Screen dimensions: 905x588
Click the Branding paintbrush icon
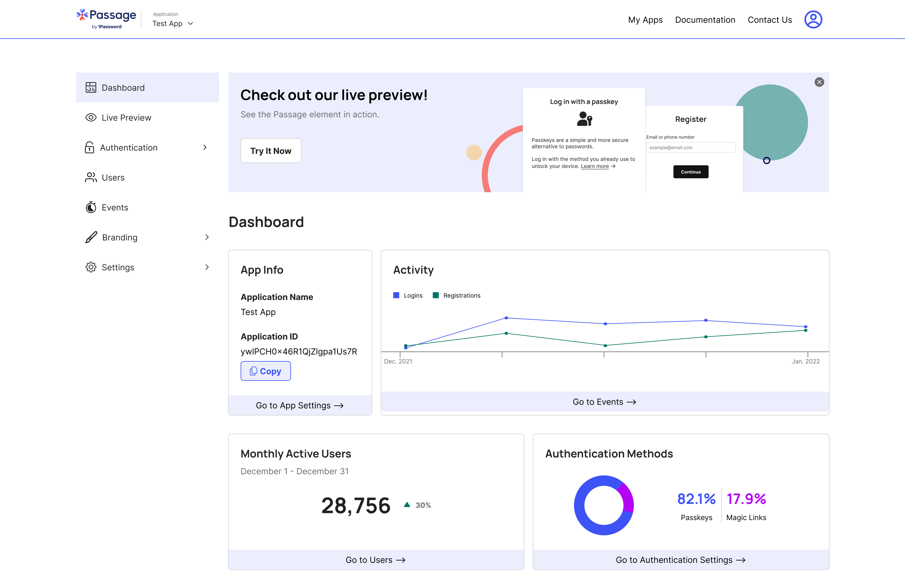tap(91, 237)
